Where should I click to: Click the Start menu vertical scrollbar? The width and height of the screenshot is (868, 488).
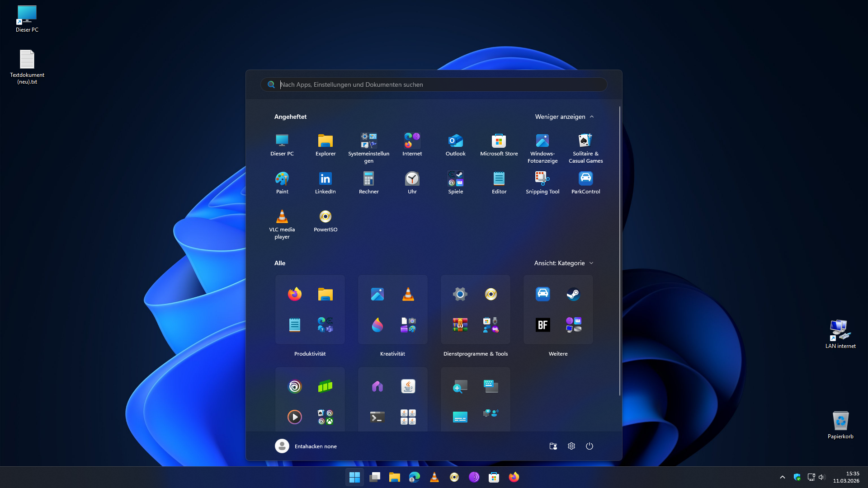pyautogui.click(x=619, y=251)
